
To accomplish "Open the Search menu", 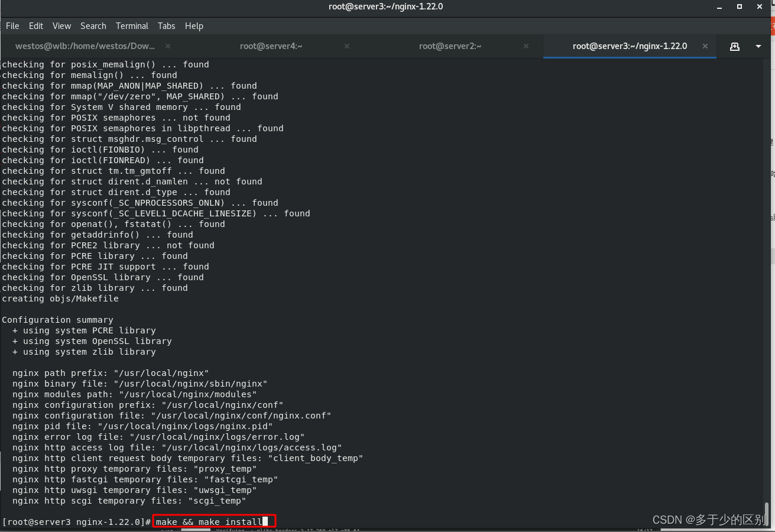I will pyautogui.click(x=93, y=26).
